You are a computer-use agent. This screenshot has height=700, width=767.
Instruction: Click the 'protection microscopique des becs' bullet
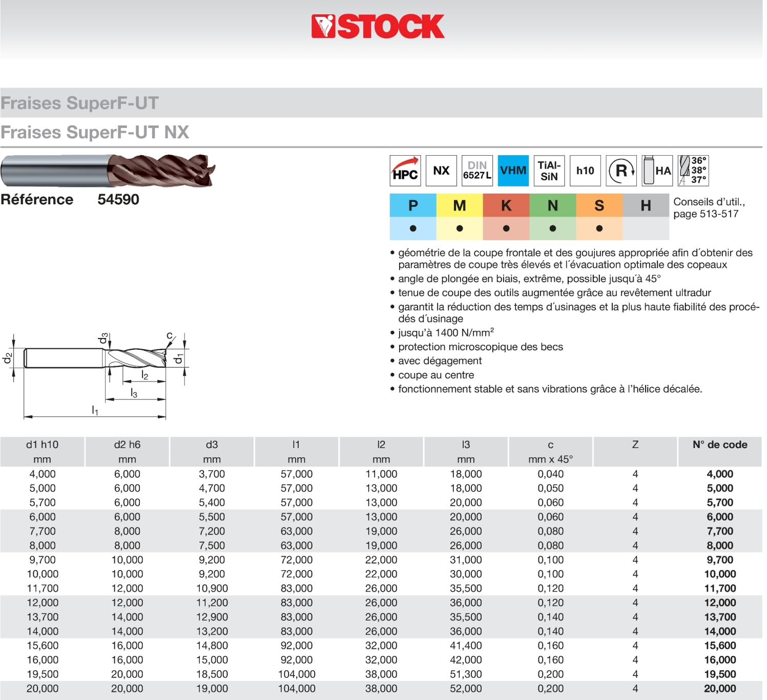coord(476,347)
